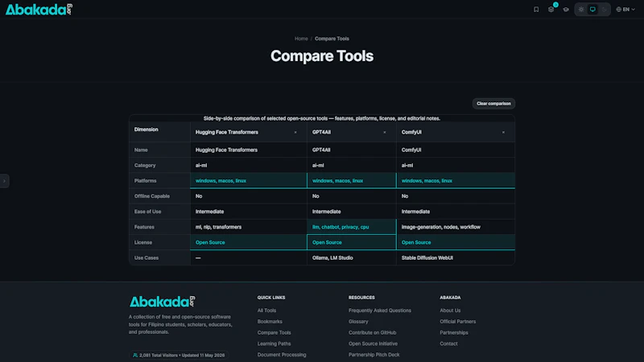The width and height of the screenshot is (644, 362).
Task: Open Learning Paths footer link
Action: 274,344
